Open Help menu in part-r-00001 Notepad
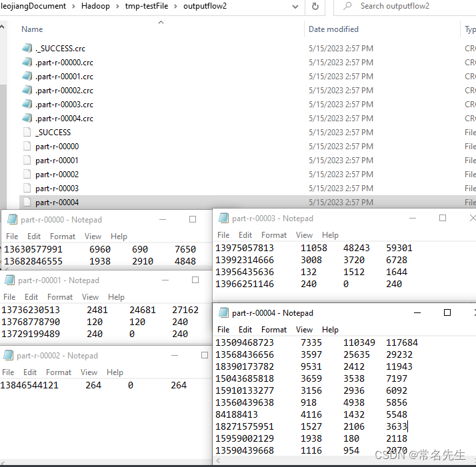This screenshot has height=467, width=476. pos(116,296)
